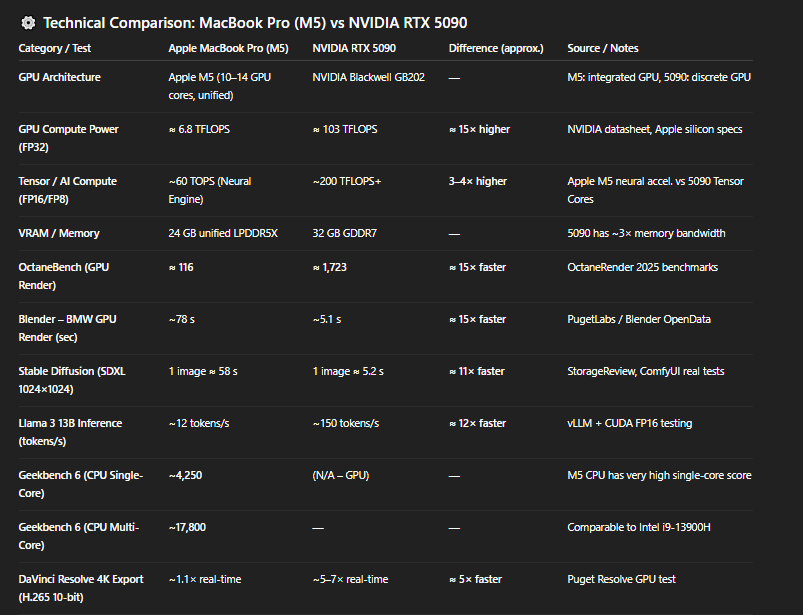Select the GPU Architecture row label
Image resolution: width=803 pixels, height=615 pixels.
click(59, 77)
